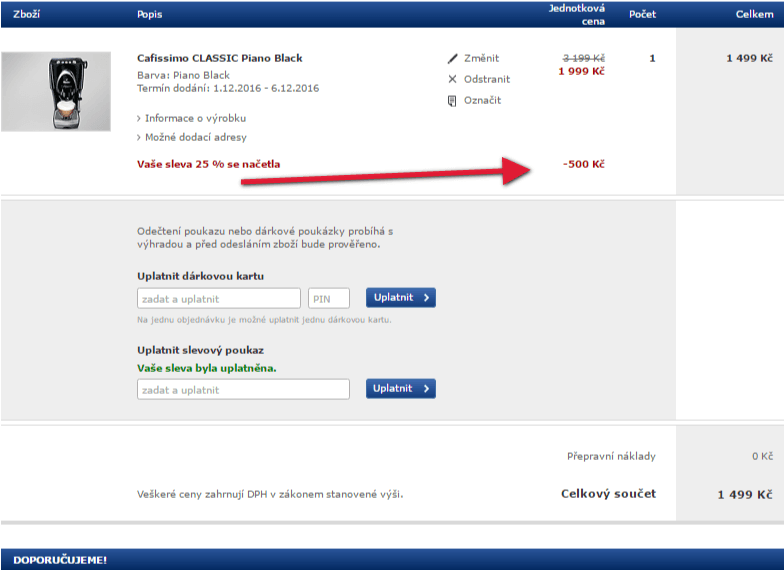This screenshot has height=570, width=784.
Task: Mark the item via Označit link
Action: tap(482, 100)
